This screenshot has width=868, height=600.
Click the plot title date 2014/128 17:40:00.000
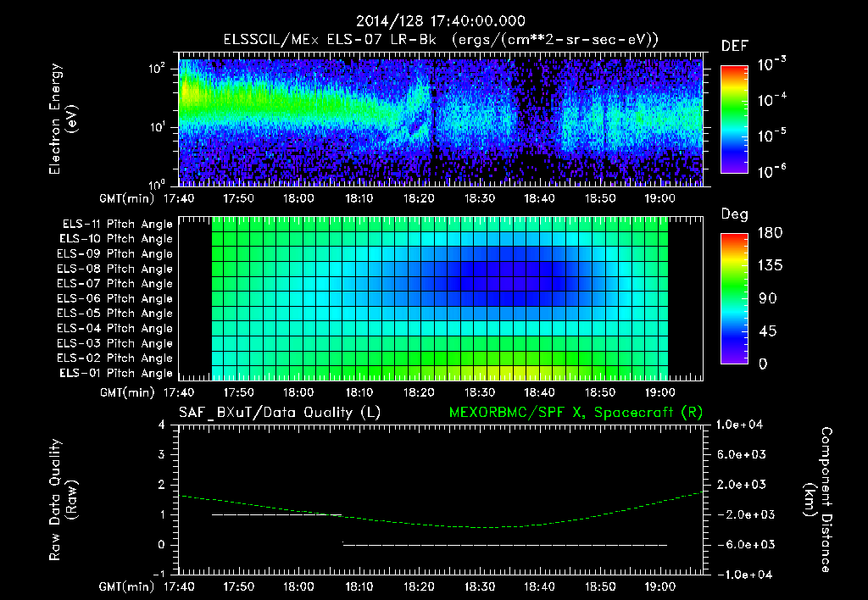pyautogui.click(x=441, y=21)
